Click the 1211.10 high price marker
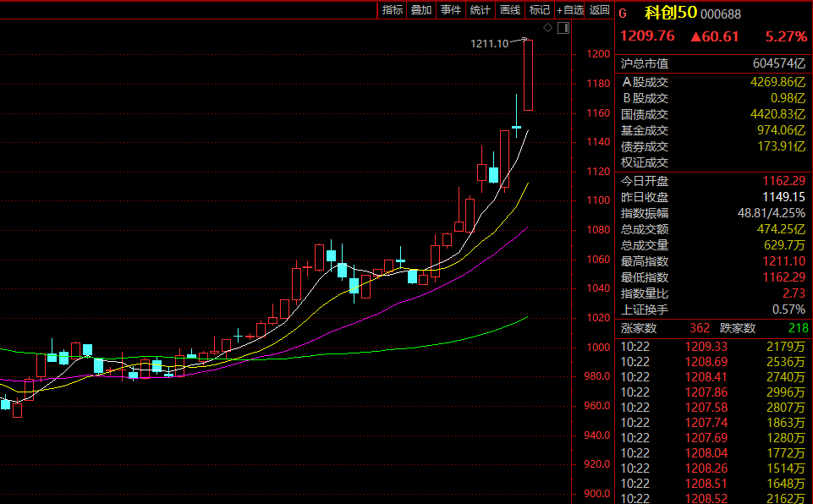 491,43
